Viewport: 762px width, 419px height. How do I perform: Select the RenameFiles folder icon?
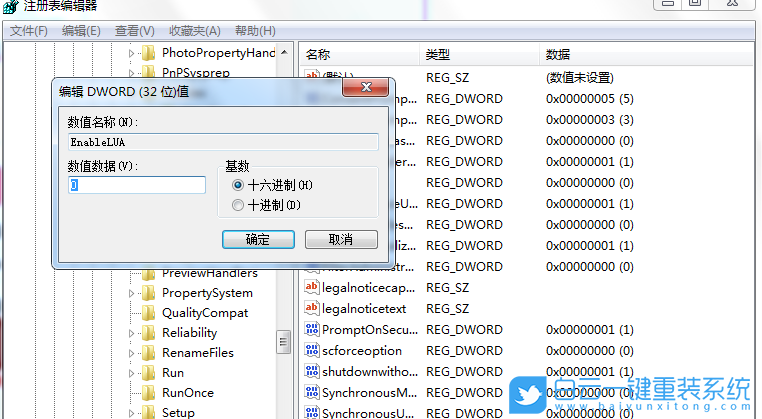pyautogui.click(x=148, y=352)
